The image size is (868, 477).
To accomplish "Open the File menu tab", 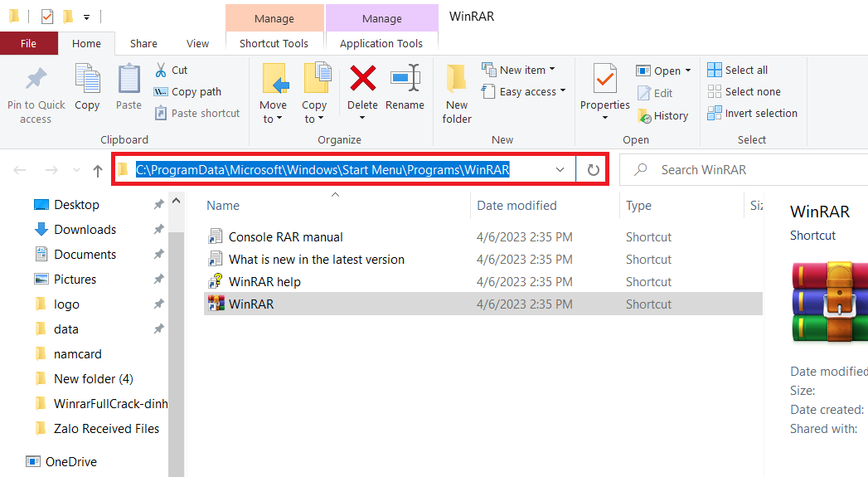I will point(29,43).
